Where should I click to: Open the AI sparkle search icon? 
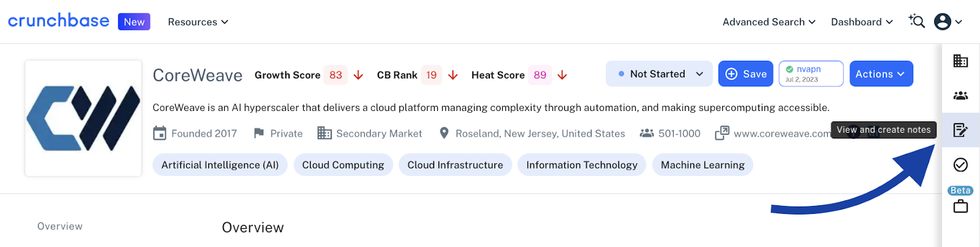point(916,21)
